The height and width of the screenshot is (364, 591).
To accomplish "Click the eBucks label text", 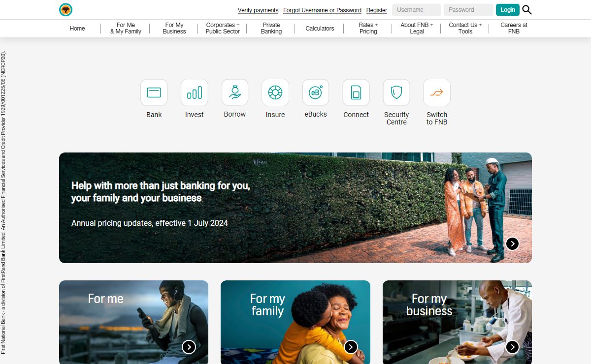I will click(316, 114).
